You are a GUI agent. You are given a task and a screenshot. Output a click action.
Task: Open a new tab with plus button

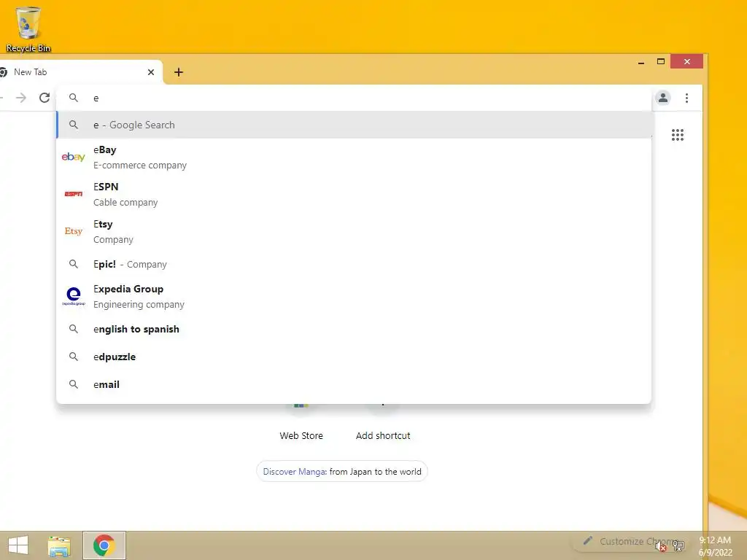tap(179, 72)
